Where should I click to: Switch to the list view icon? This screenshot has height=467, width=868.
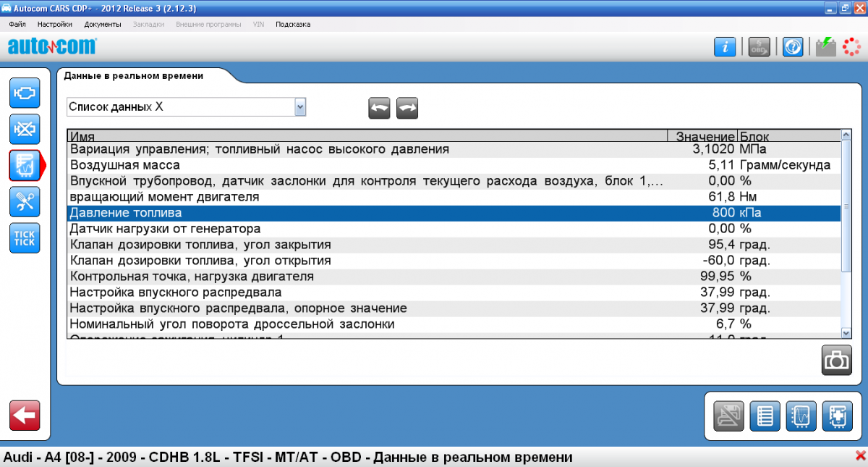[765, 416]
